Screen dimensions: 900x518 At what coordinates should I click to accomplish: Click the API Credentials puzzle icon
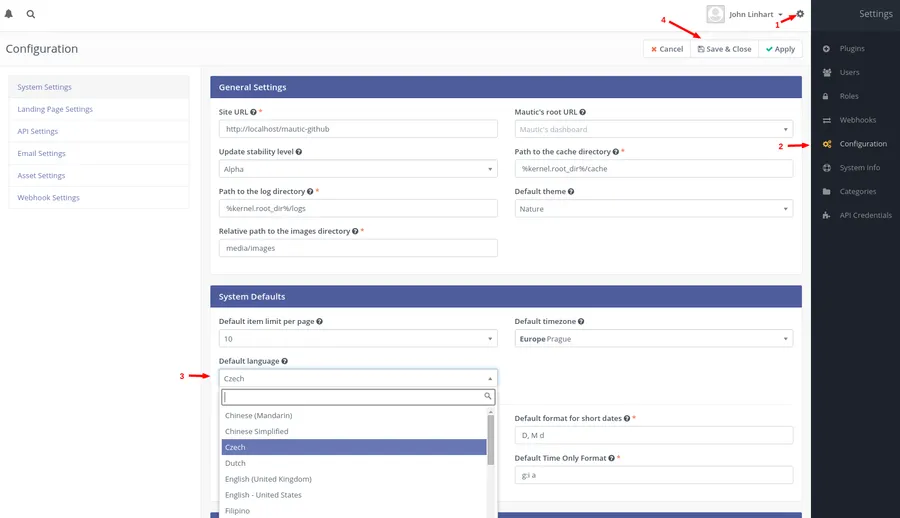pos(827,215)
